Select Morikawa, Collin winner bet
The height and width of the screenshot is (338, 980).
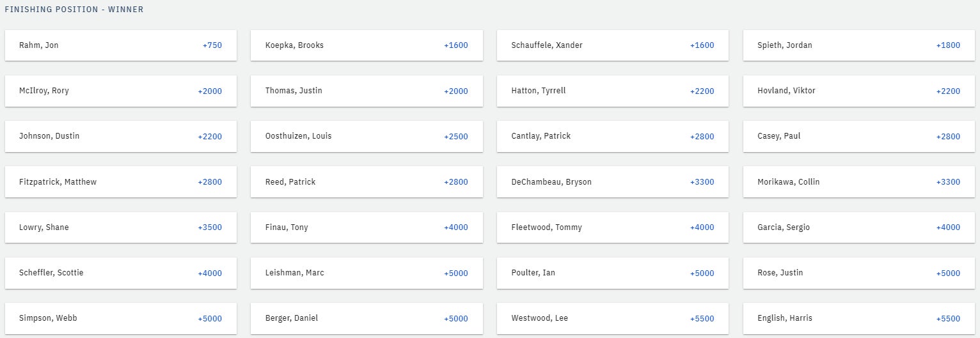pos(859,182)
